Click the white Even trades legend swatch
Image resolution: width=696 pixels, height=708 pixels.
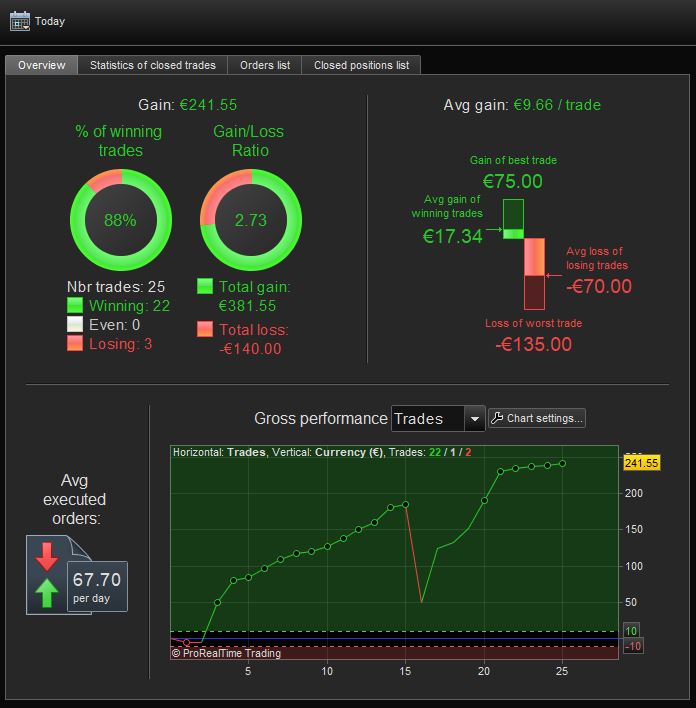(x=75, y=324)
